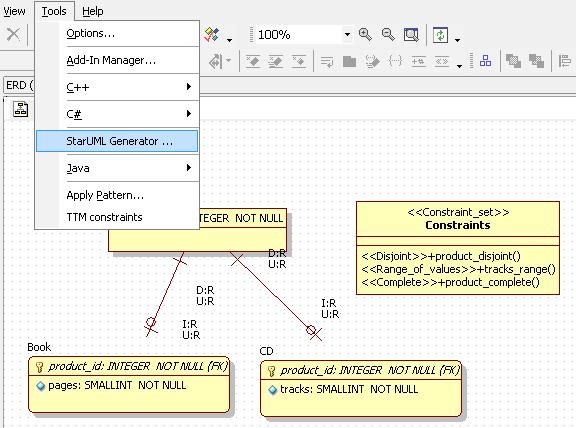Open dropdown beside refresh icon
This screenshot has height=428, width=576.
coord(457,39)
